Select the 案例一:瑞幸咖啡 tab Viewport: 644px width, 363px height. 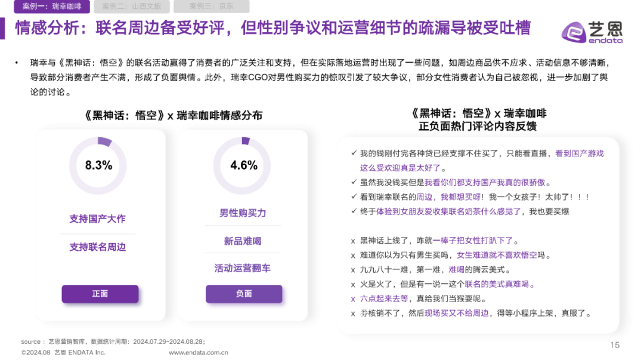(x=52, y=6)
